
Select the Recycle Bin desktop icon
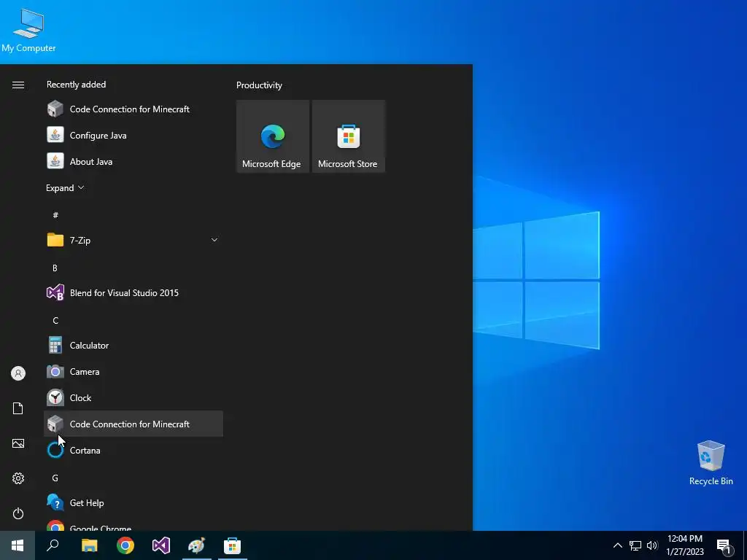click(711, 463)
